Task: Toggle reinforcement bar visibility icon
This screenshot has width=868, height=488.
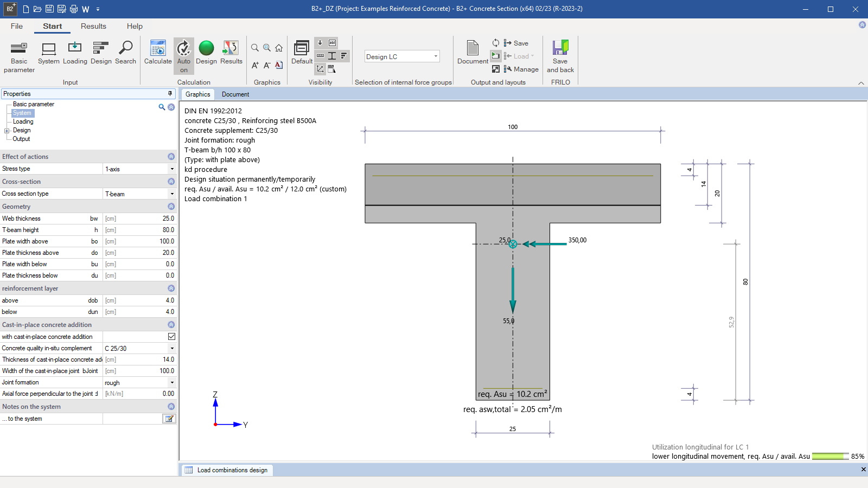Action: coord(320,56)
